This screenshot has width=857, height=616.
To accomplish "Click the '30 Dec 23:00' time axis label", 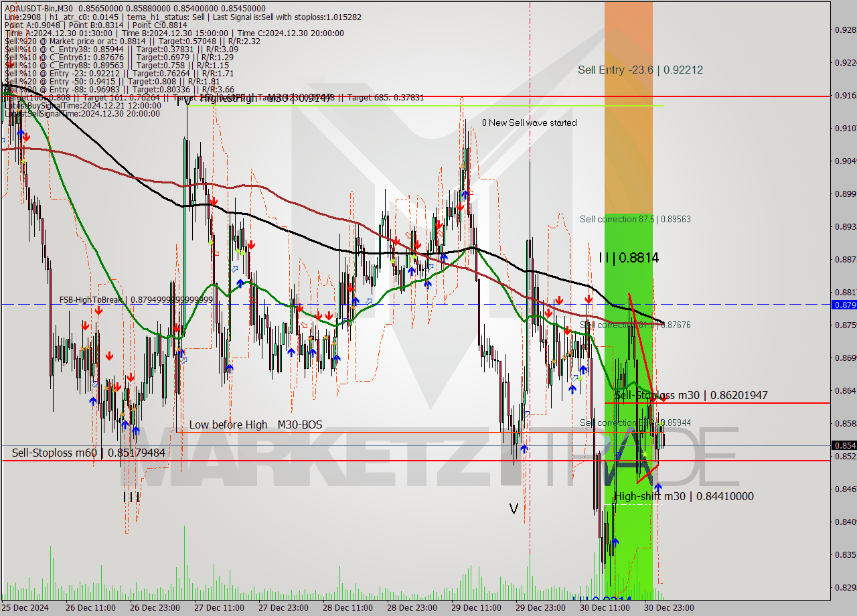I will [669, 608].
